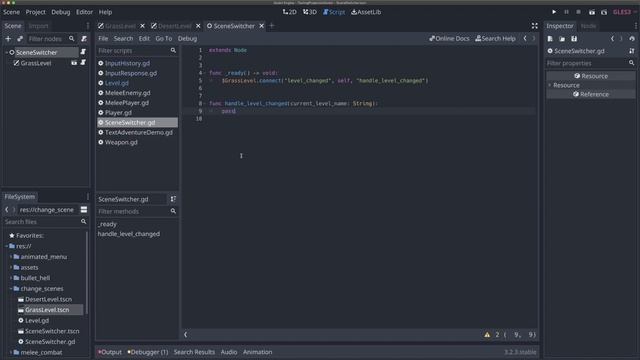Select handle_level_changed in methods list
This screenshot has width=640, height=360.
(129, 234)
